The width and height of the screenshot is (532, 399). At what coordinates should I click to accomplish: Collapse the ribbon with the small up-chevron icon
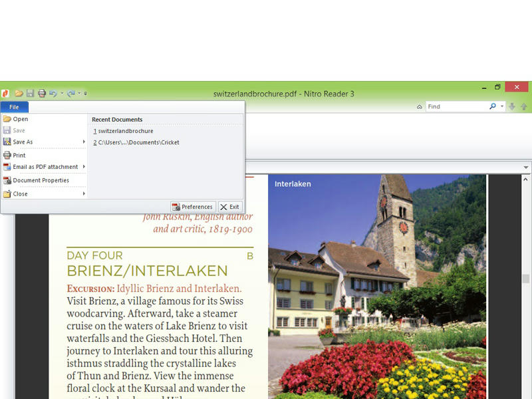[420, 106]
